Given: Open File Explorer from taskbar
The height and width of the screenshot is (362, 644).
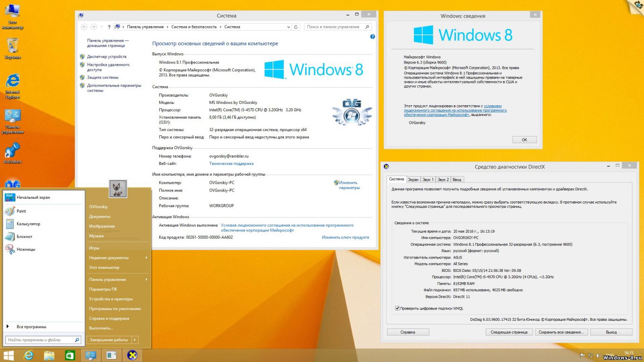Looking at the screenshot, I should pyautogui.click(x=49, y=355).
